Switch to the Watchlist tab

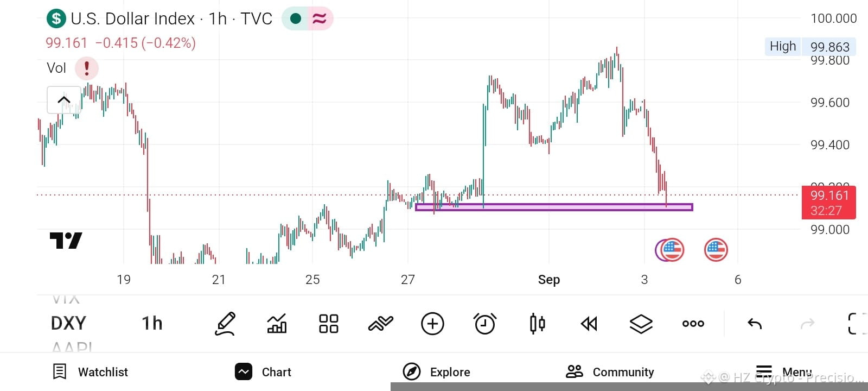(90, 372)
